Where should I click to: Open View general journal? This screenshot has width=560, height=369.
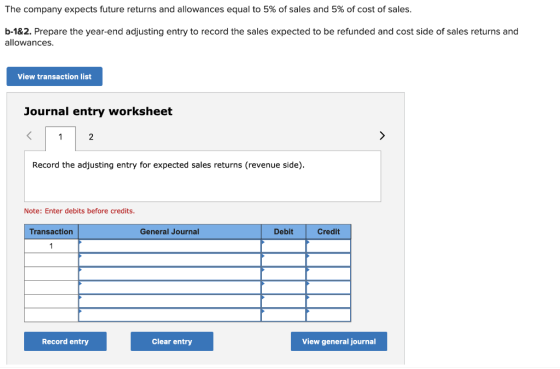[x=339, y=341]
